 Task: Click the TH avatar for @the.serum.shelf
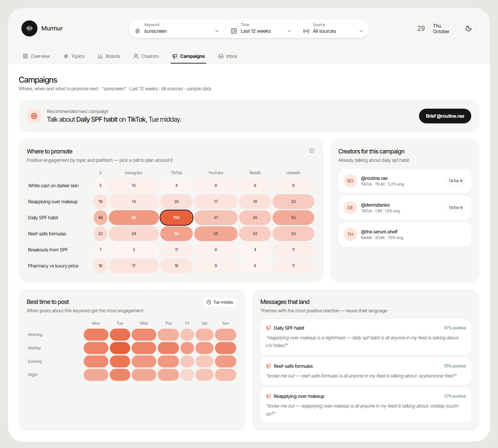click(x=350, y=234)
